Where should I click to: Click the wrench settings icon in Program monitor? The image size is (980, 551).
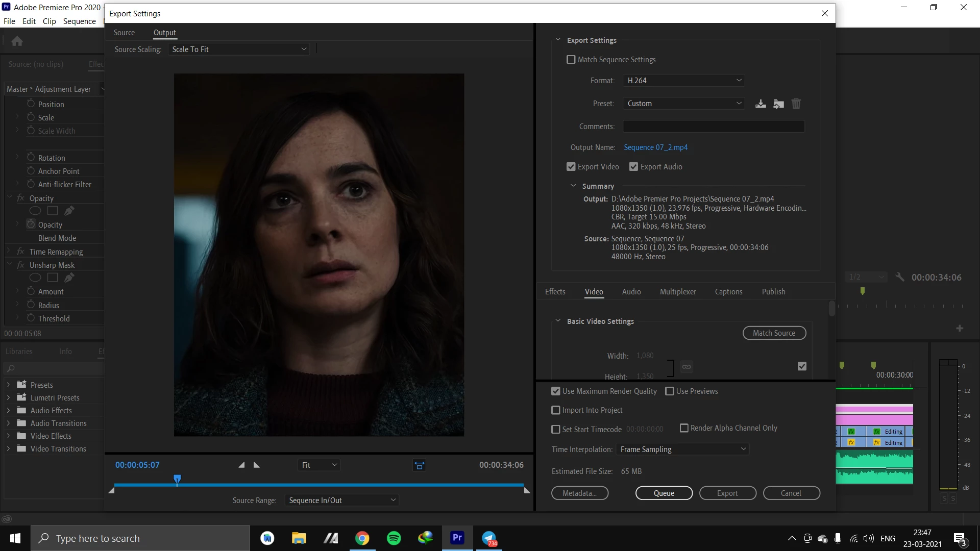[x=900, y=277]
